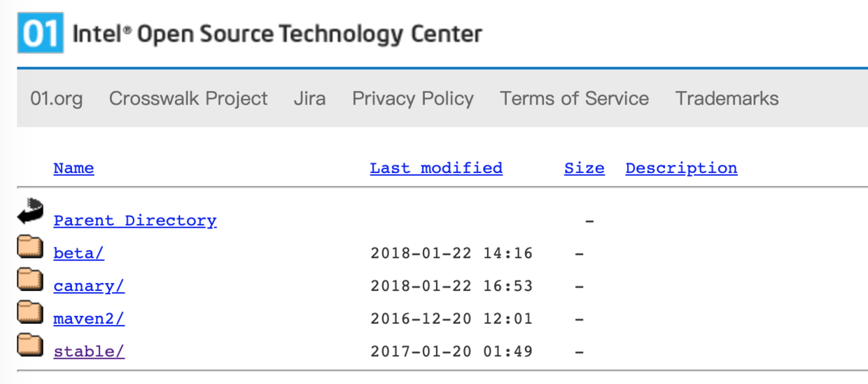Sort the listing by Size column
The height and width of the screenshot is (384, 868).
(584, 168)
